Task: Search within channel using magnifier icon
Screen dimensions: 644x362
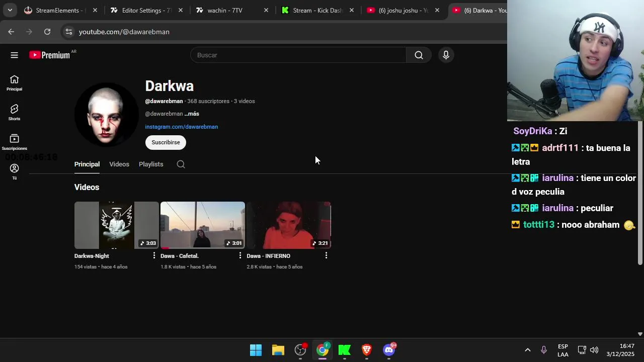Action: pyautogui.click(x=181, y=164)
